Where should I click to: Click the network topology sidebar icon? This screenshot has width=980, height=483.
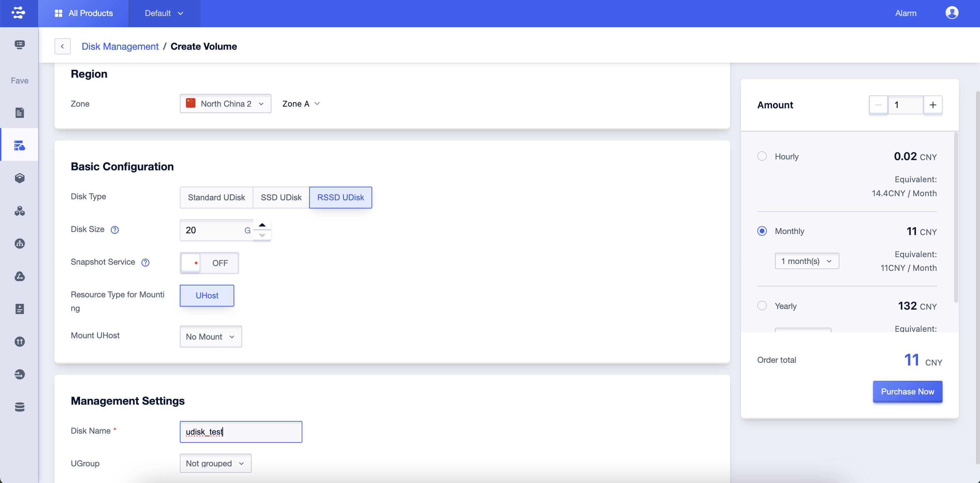coord(19,243)
